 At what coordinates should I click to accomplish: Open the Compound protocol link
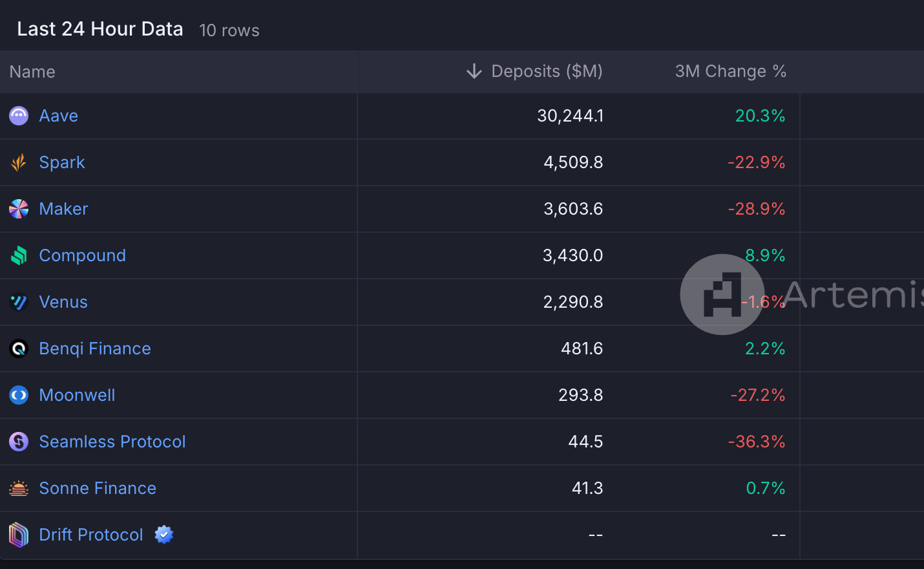pyautogui.click(x=83, y=255)
